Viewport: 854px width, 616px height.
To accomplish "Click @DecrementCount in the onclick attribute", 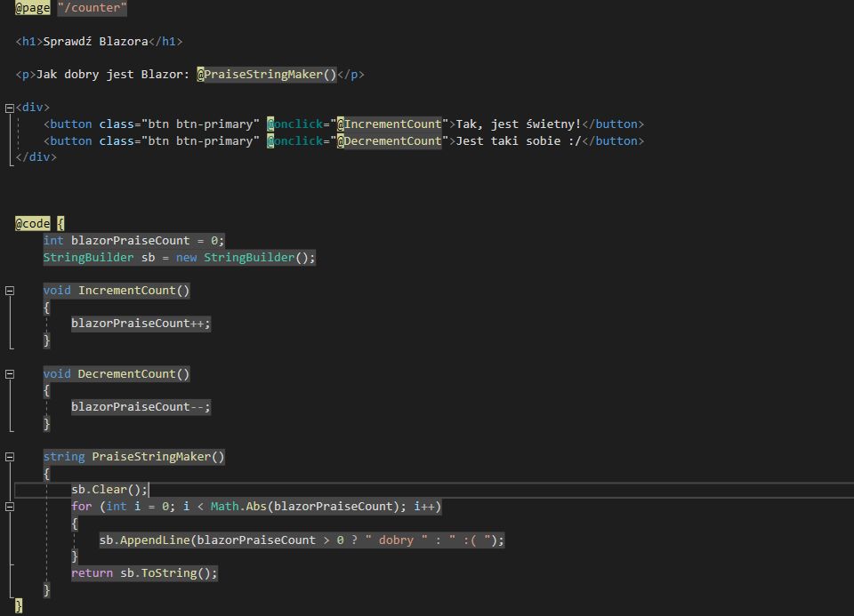I will pos(389,141).
